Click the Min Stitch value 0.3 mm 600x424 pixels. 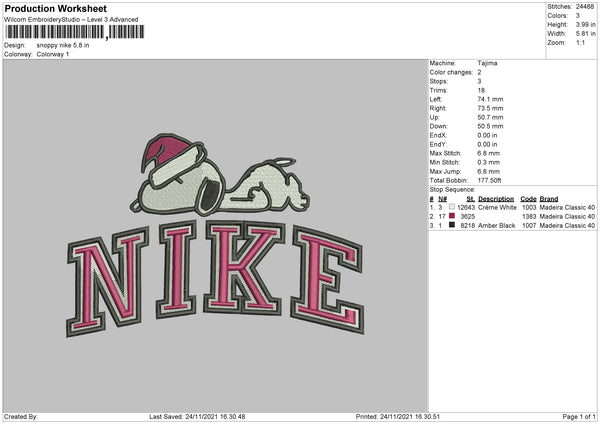[x=489, y=162]
